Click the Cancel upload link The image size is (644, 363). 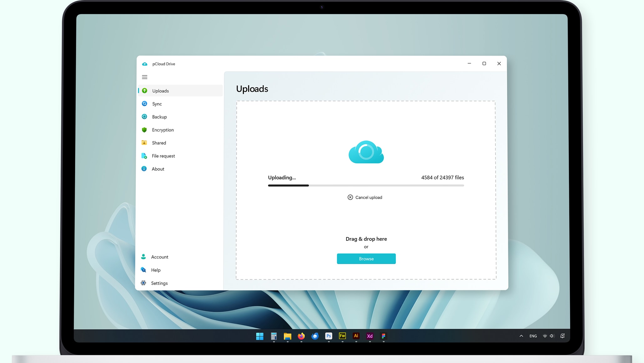coord(365,197)
